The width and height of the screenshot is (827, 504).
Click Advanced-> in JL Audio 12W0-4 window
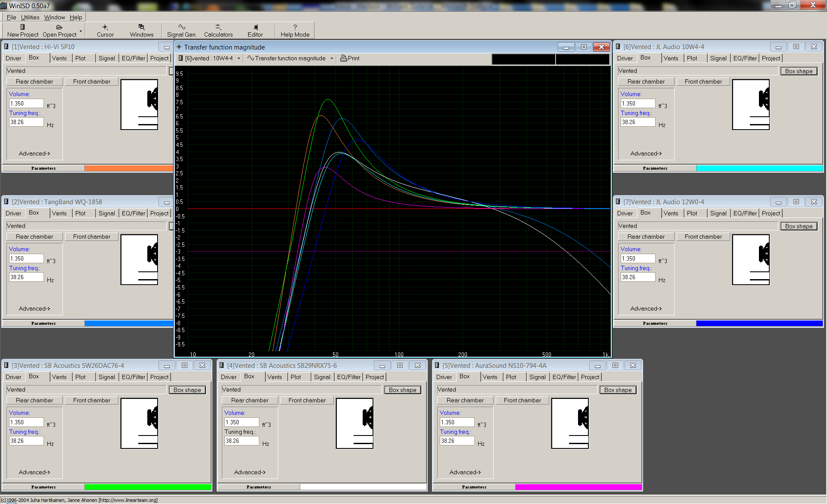(646, 308)
